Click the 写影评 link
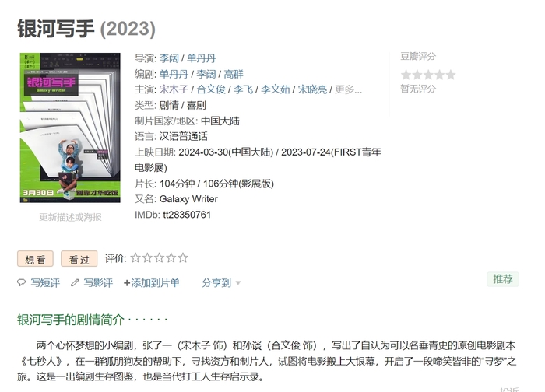Screen dimensions: 545x392 (x=98, y=283)
